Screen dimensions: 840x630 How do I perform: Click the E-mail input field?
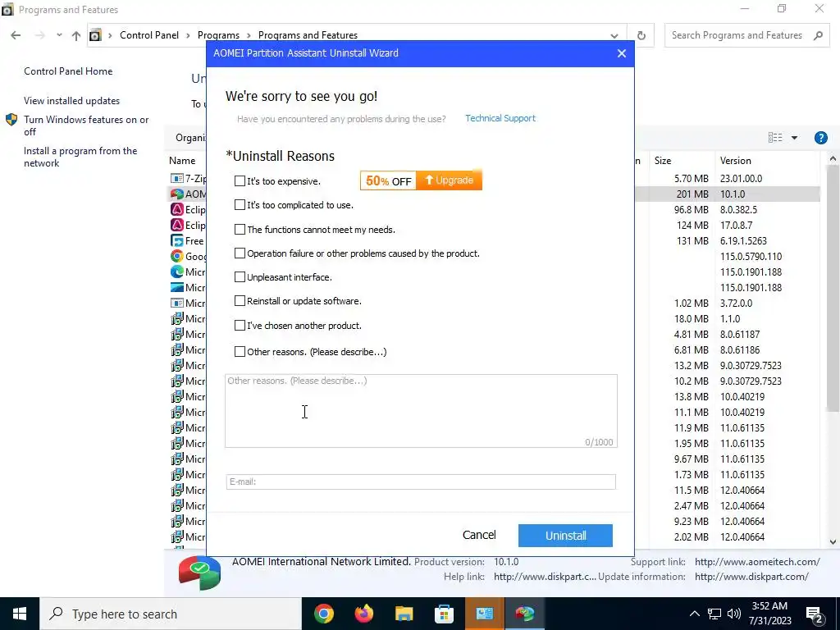(x=421, y=482)
